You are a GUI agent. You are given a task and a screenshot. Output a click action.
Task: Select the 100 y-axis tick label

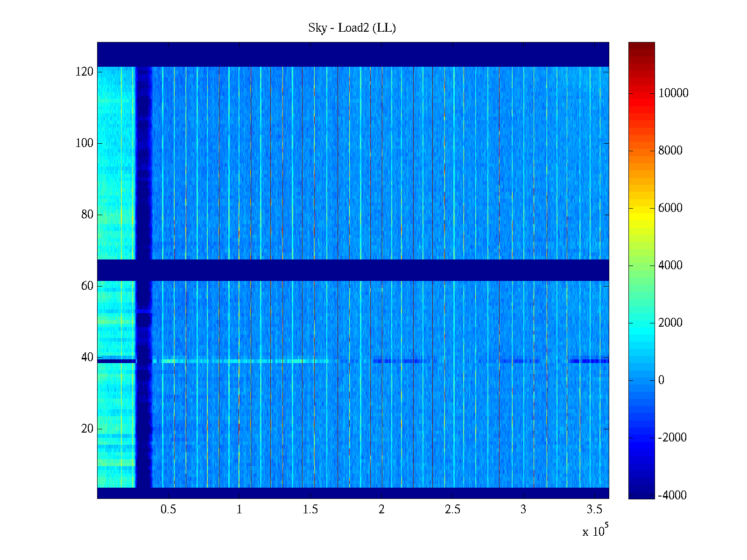[x=85, y=143]
